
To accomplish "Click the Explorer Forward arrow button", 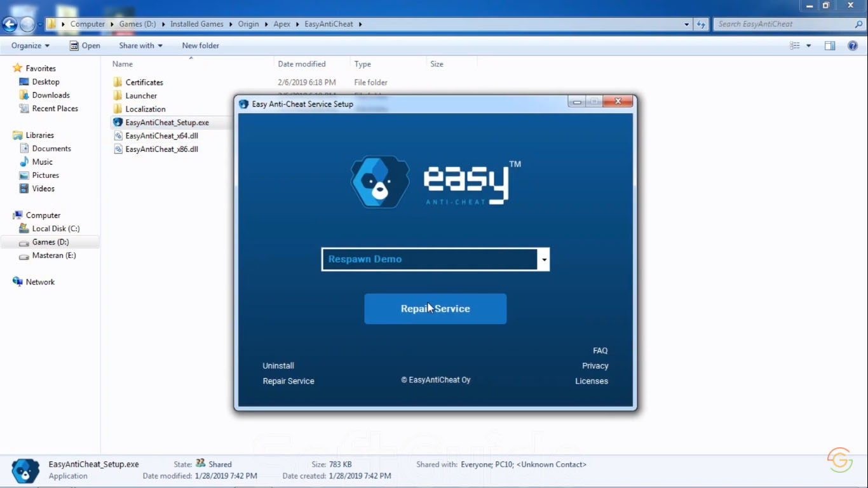I will pos(27,25).
